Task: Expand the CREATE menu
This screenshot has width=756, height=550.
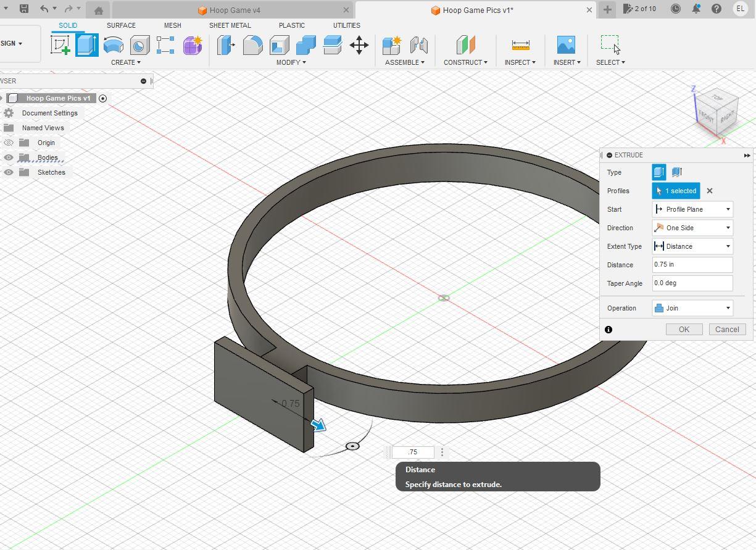Action: [126, 62]
